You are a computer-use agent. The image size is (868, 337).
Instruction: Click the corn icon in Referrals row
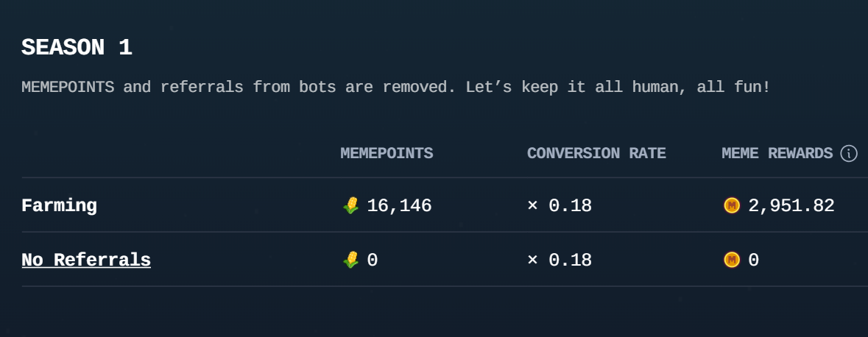tap(351, 260)
